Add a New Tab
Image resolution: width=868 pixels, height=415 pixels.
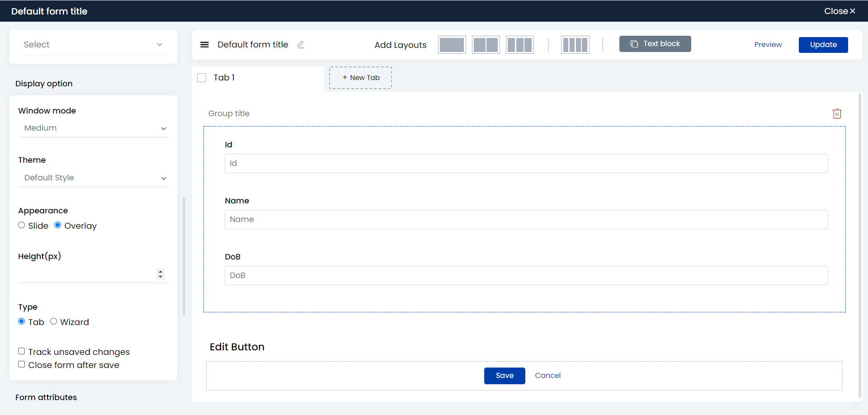point(360,78)
